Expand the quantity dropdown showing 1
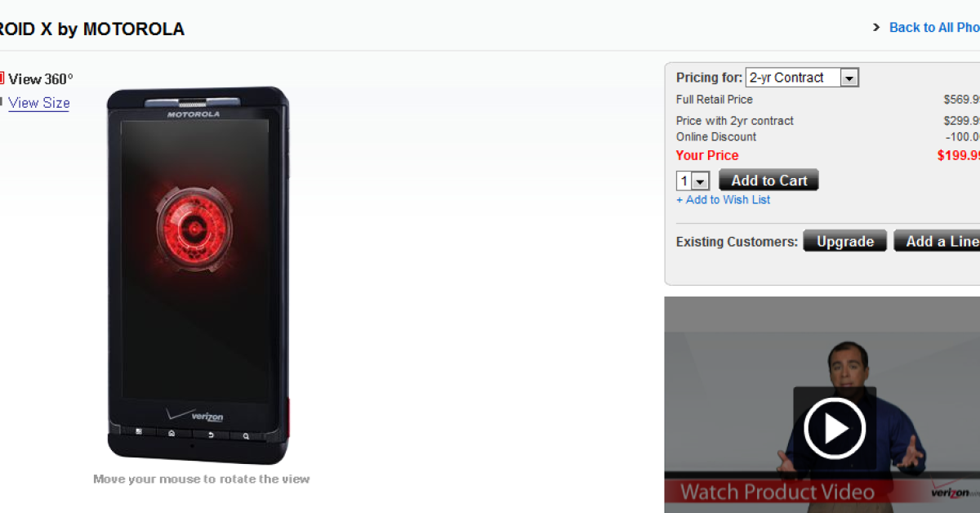The height and width of the screenshot is (513, 980). click(693, 181)
